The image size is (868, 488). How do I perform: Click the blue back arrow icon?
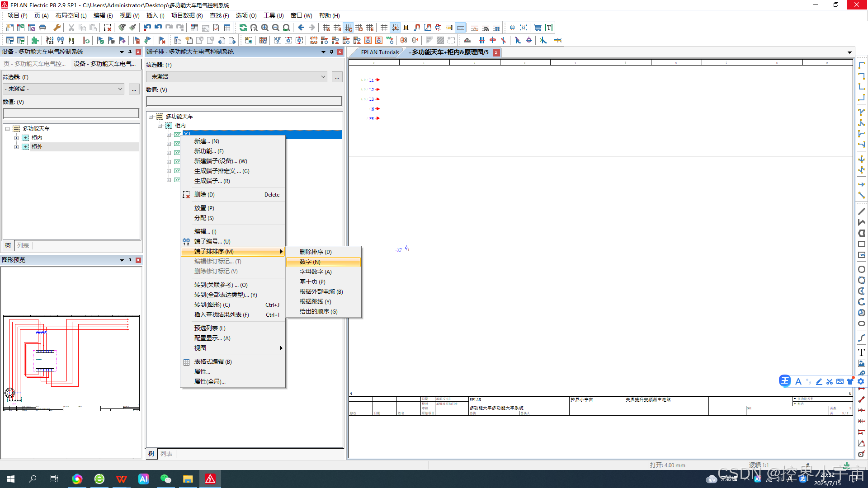pos(301,28)
